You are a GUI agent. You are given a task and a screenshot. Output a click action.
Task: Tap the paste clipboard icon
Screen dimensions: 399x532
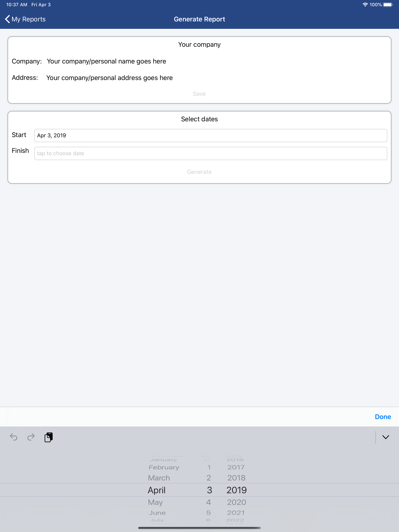coord(48,437)
